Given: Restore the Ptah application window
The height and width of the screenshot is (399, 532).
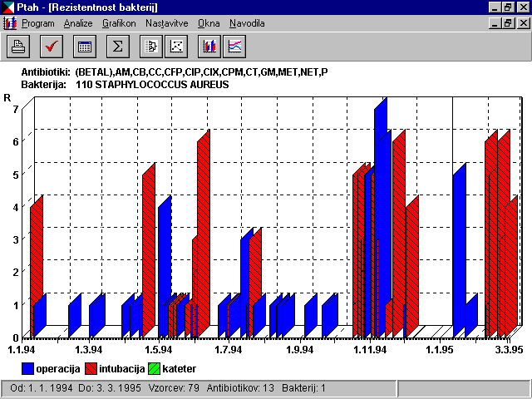Looking at the screenshot, I should [x=509, y=7].
